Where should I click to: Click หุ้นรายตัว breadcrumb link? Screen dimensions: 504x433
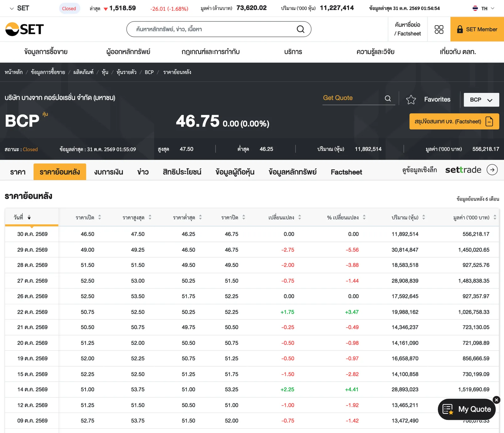click(x=126, y=72)
